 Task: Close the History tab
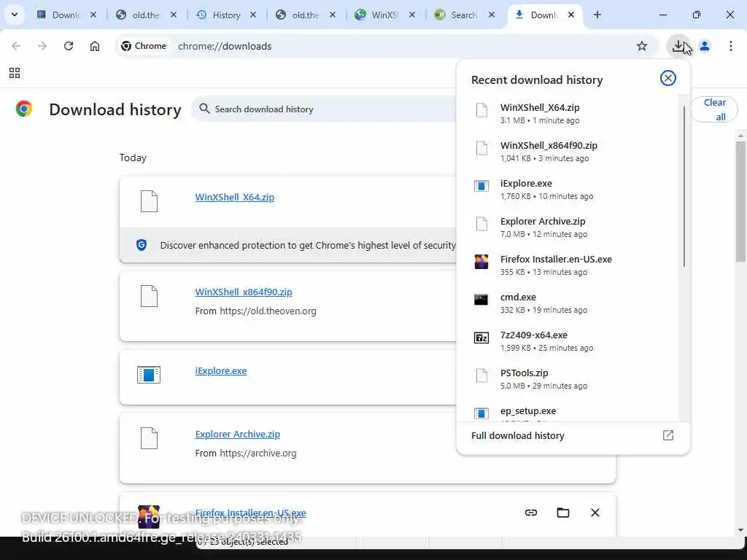point(253,15)
